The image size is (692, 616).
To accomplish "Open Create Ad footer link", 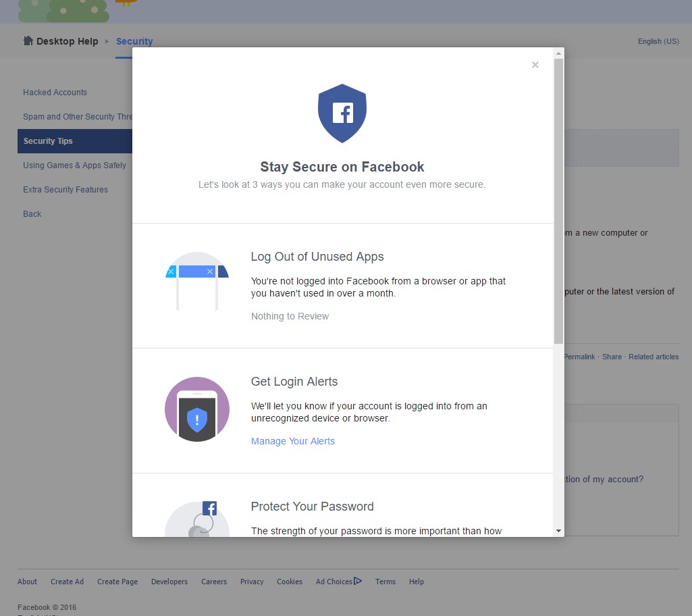I will 67,582.
